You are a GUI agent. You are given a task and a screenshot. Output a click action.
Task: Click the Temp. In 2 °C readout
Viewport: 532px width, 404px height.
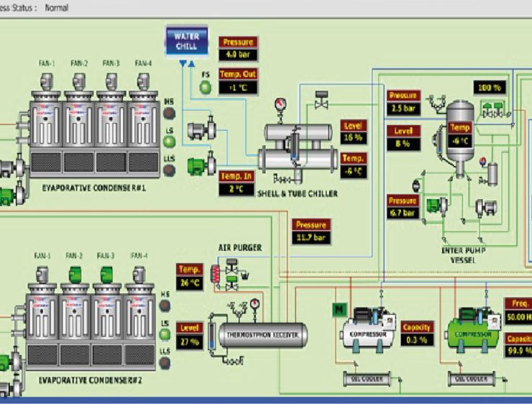pyautogui.click(x=237, y=190)
